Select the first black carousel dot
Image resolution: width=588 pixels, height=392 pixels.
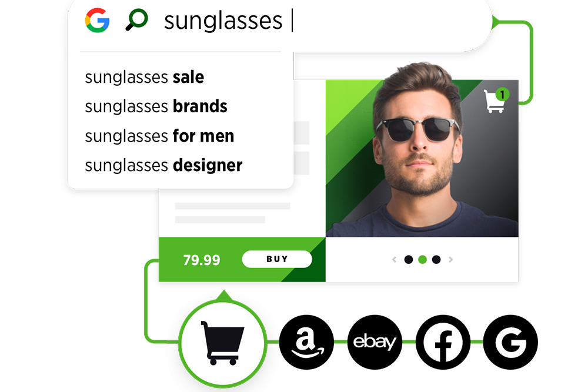tap(409, 259)
